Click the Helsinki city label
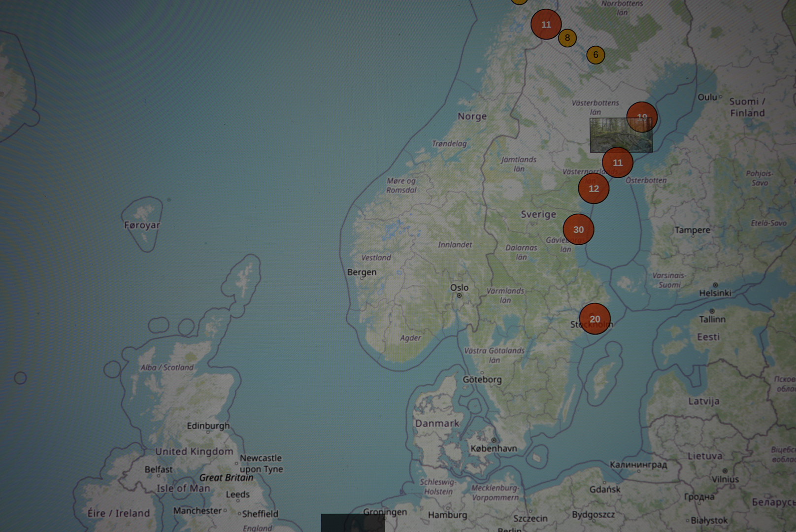Image resolution: width=796 pixels, height=532 pixels. pyautogui.click(x=715, y=293)
